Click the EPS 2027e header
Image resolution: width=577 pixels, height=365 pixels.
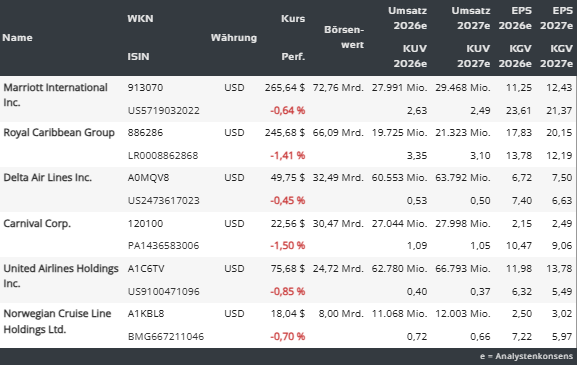(x=556, y=18)
